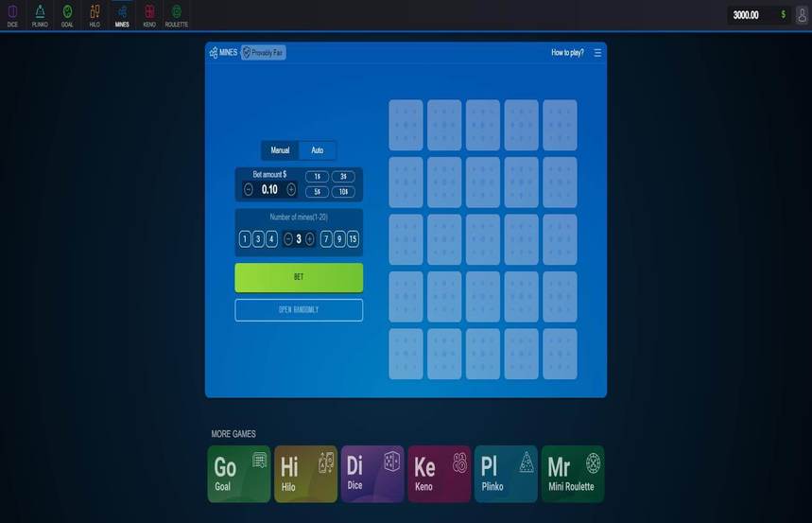Click the 0.10 bet amount field
Screen dimensions: 812x523
(x=269, y=190)
